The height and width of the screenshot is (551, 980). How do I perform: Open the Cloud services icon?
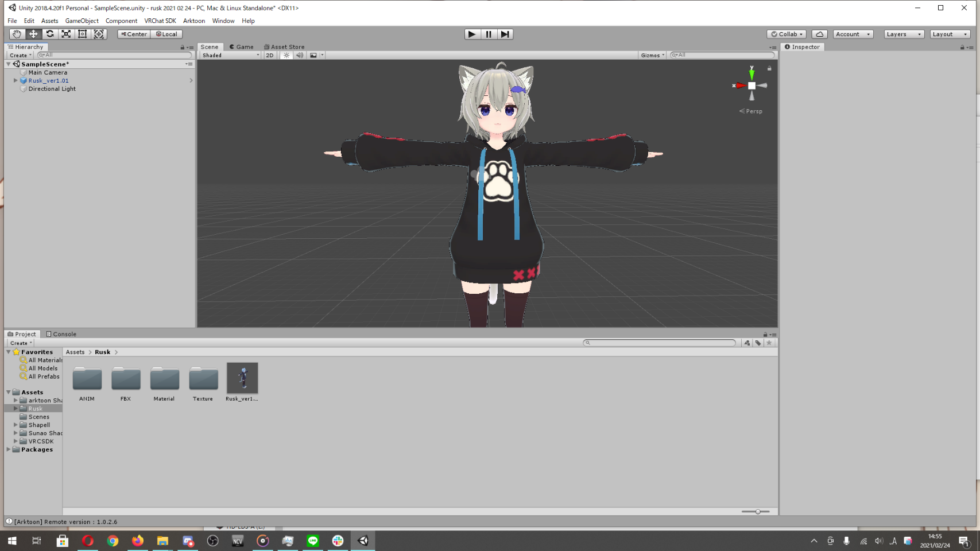click(x=819, y=34)
